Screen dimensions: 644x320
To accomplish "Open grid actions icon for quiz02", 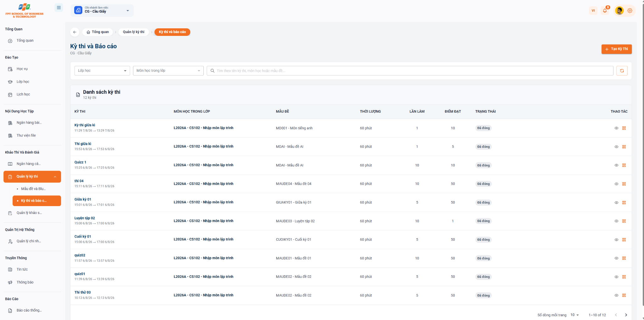I will click(x=624, y=258).
